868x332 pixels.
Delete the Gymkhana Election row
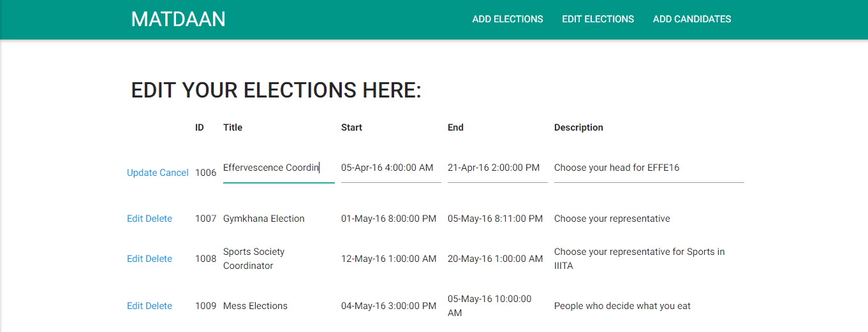pos(159,219)
